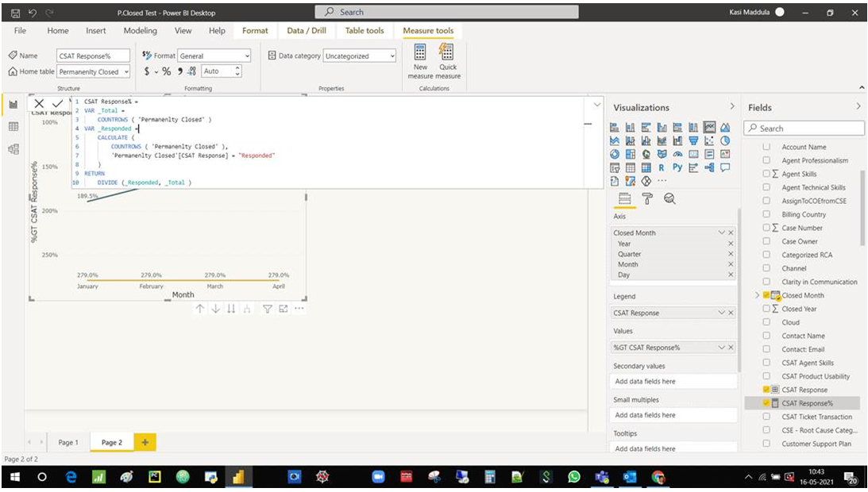
Task: Commit the DAX formula with the checkmark
Action: click(x=57, y=103)
